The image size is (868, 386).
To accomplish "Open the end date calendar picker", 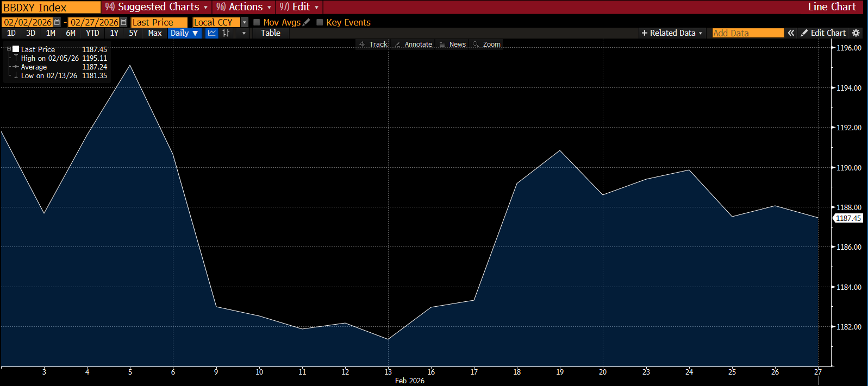I will point(124,22).
